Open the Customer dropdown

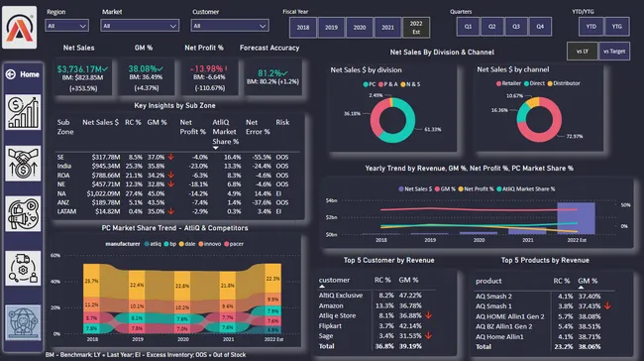tap(230, 26)
